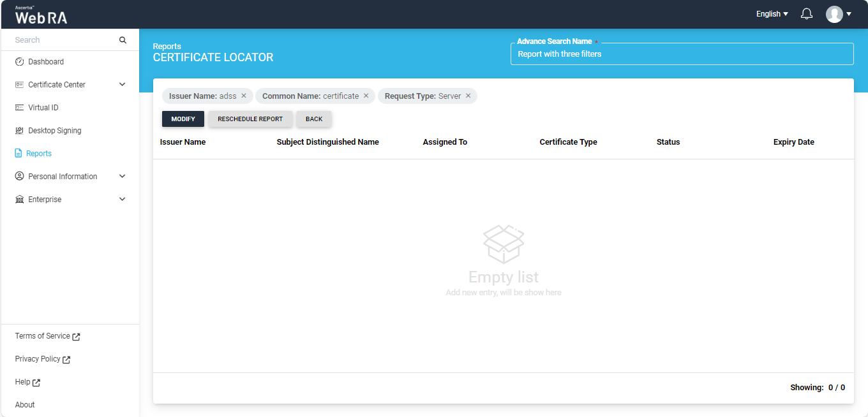Viewport: 868px width, 417px height.
Task: Click the search magnifier icon in sidebar
Action: (123, 40)
